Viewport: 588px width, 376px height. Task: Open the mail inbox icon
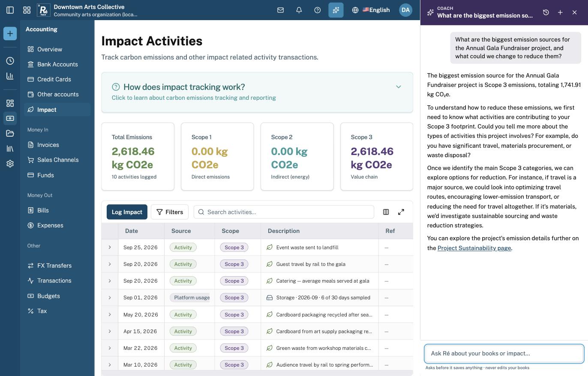pos(281,10)
